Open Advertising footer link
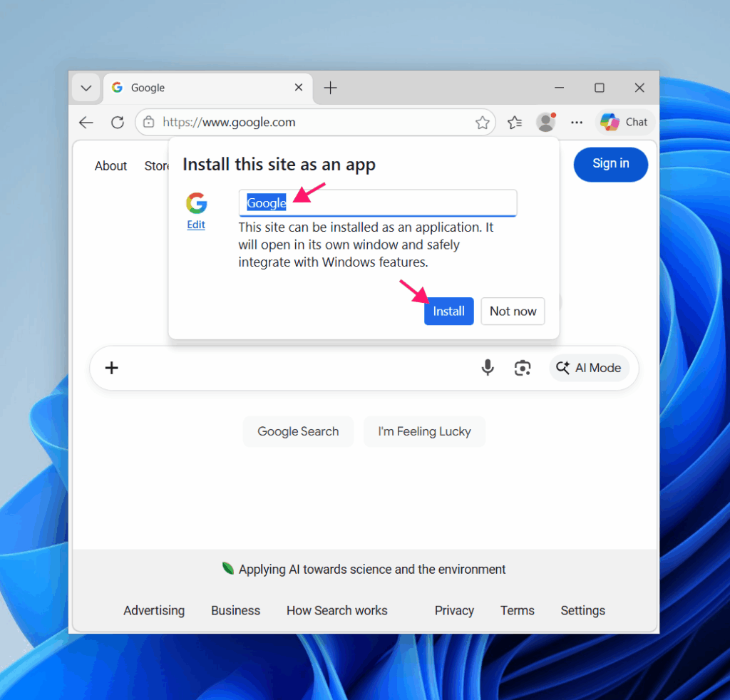Screen dimensions: 730x700 (154, 611)
